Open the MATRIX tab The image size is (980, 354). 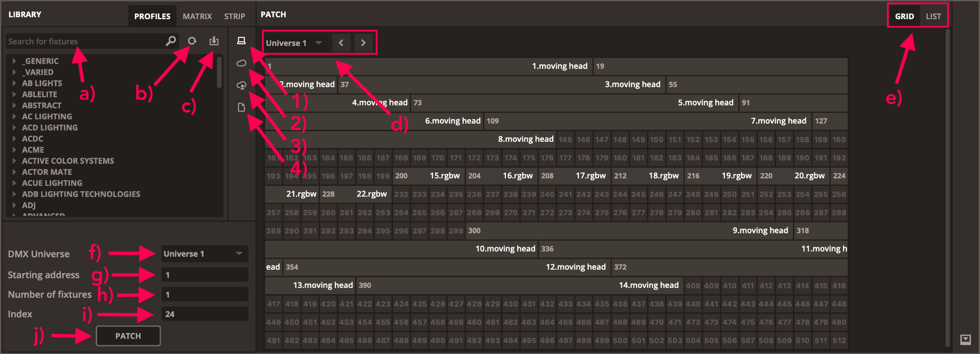(197, 16)
